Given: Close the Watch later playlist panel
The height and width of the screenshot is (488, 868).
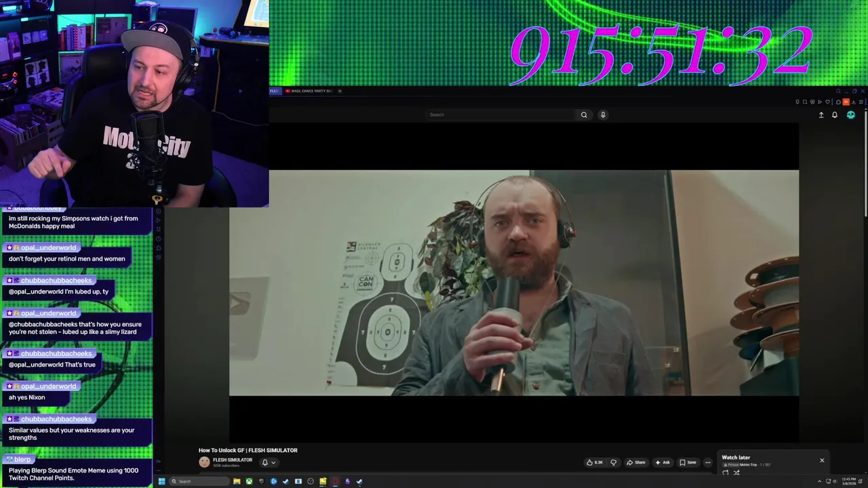Looking at the screenshot, I should point(822,460).
